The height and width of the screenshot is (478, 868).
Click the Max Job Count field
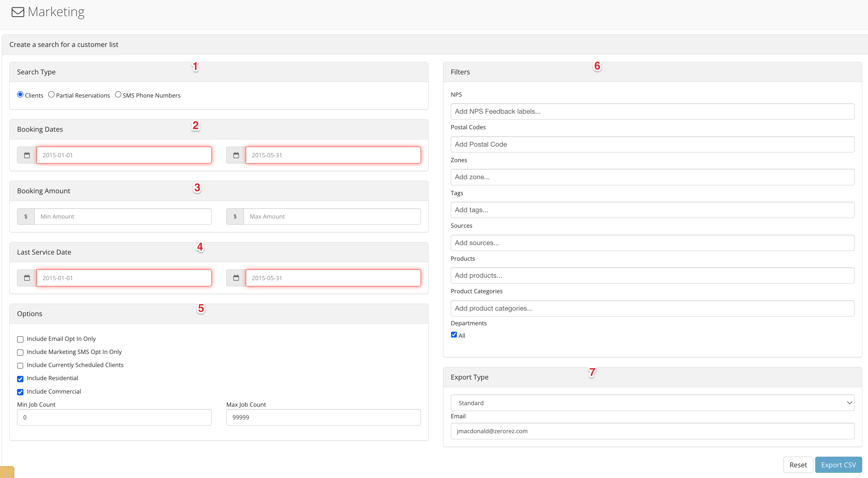coord(324,417)
